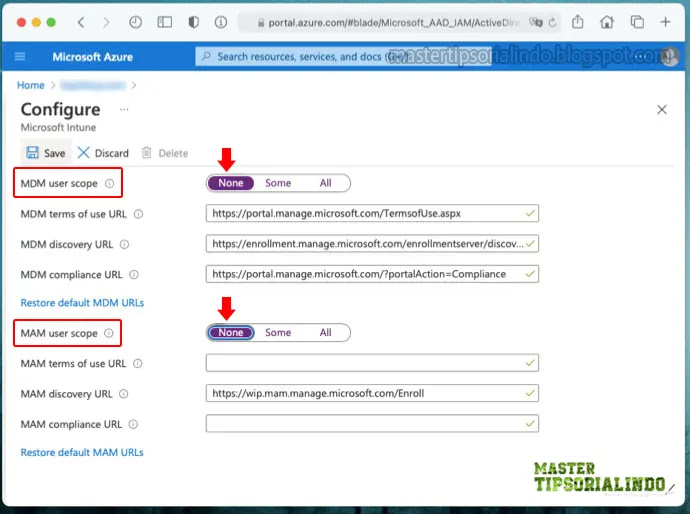Click the MDM user scope info icon
The width and height of the screenshot is (690, 514).
coord(109,183)
